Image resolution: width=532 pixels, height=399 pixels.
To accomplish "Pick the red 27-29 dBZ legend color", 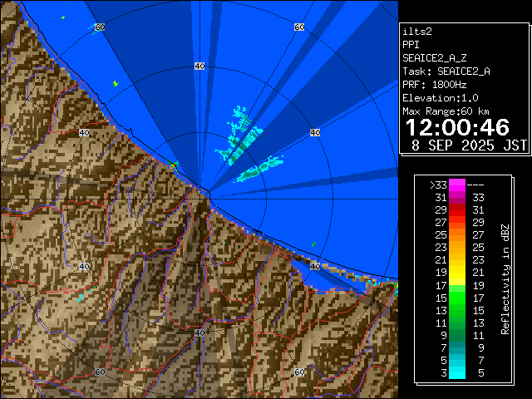I will [x=457, y=222].
